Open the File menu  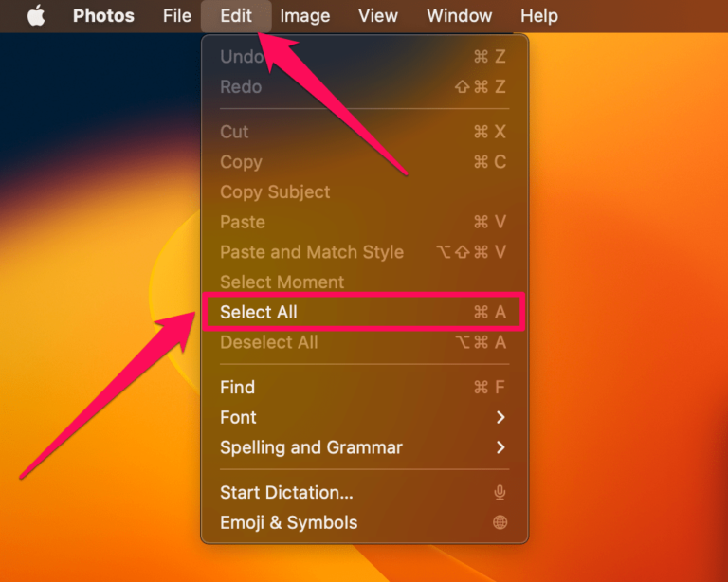tap(177, 16)
